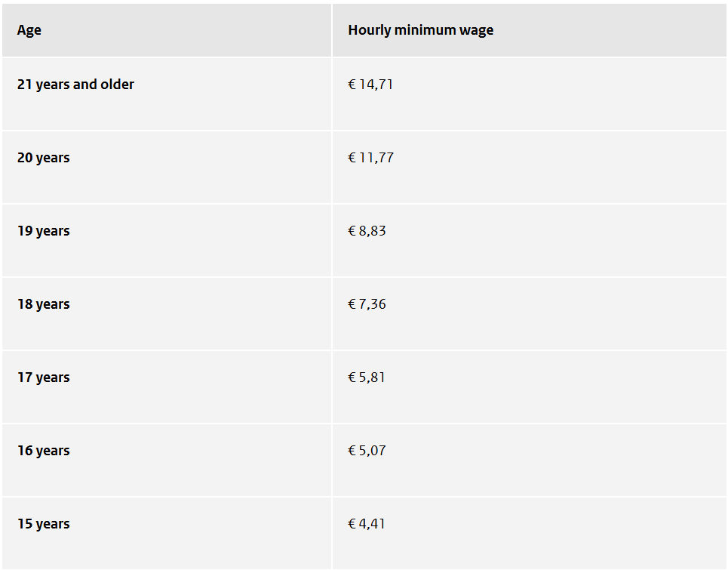
Task: Click the 14,71 wage value
Action: (x=376, y=85)
